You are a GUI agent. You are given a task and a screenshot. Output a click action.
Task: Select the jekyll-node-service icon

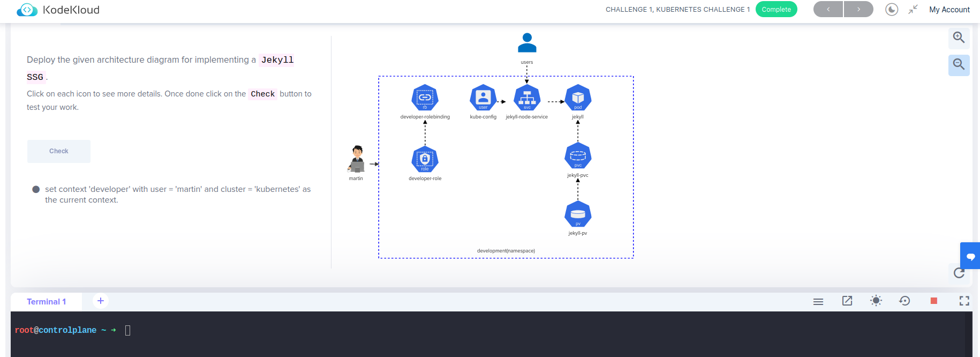[x=527, y=98]
